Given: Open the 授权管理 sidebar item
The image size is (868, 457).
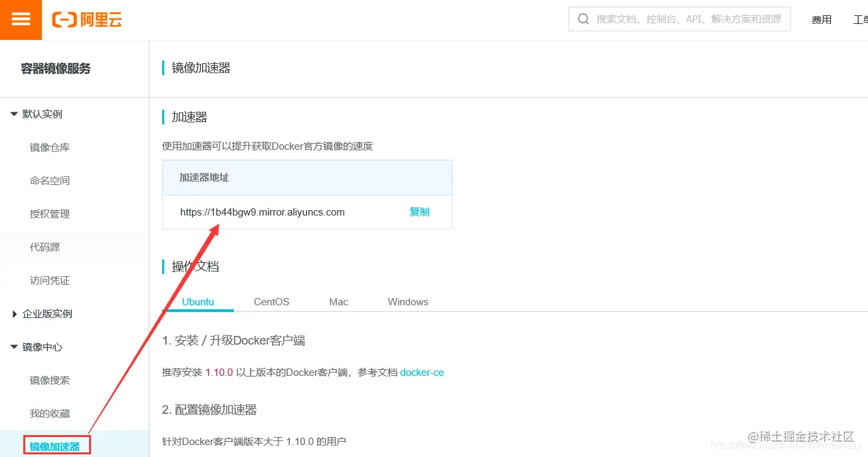Looking at the screenshot, I should [x=49, y=214].
